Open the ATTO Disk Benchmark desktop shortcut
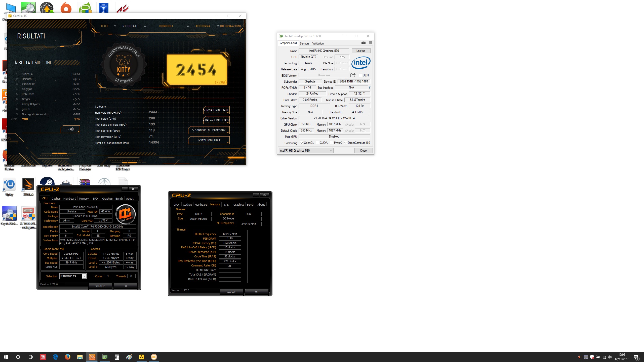The height and width of the screenshot is (362, 644). point(28,217)
